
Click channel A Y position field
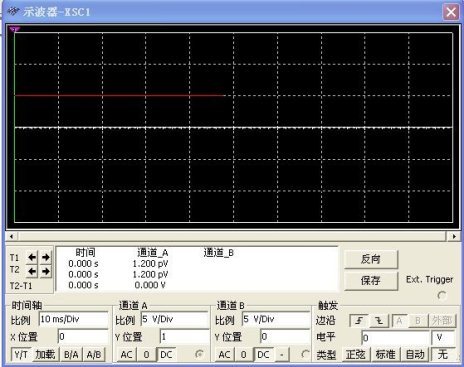[184, 337]
